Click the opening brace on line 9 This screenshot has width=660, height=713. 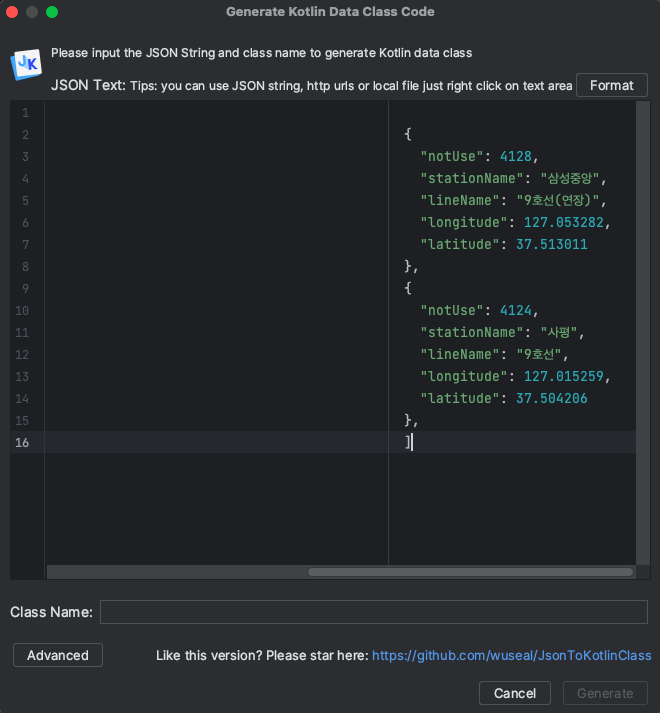pyautogui.click(x=408, y=288)
